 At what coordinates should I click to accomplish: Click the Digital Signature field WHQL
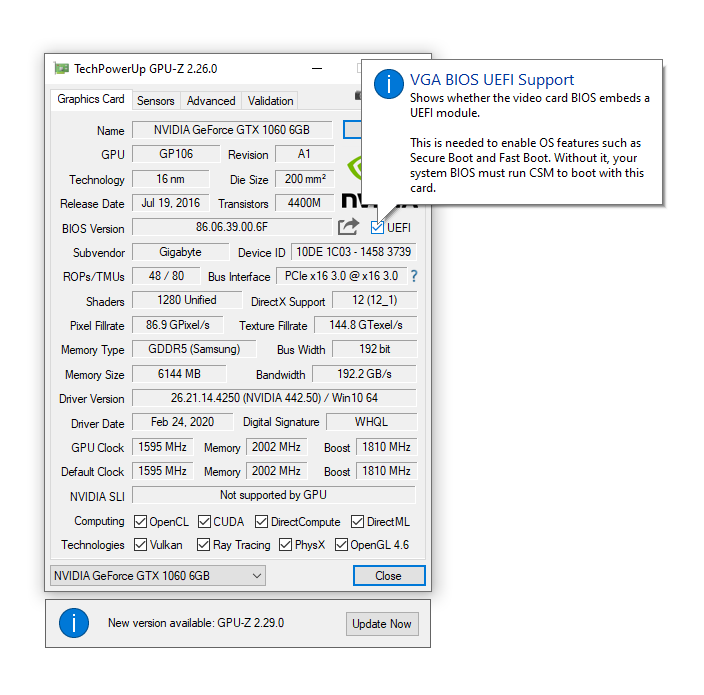point(372,422)
